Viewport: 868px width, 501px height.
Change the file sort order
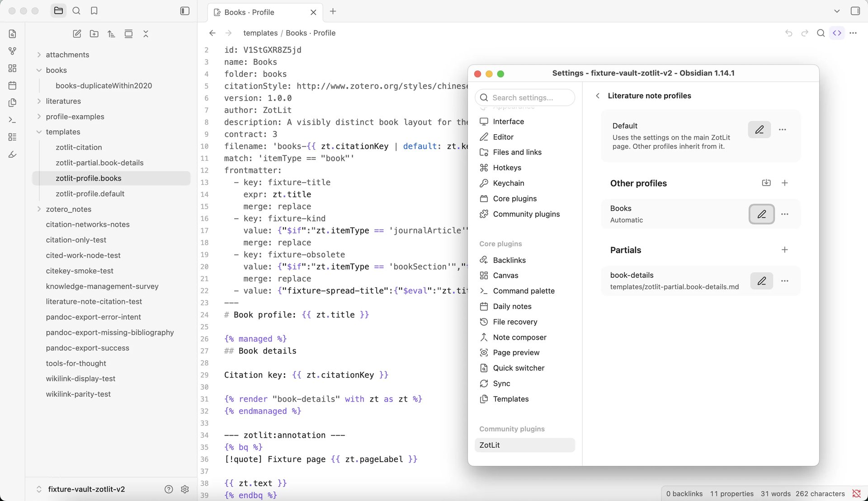[x=111, y=34]
